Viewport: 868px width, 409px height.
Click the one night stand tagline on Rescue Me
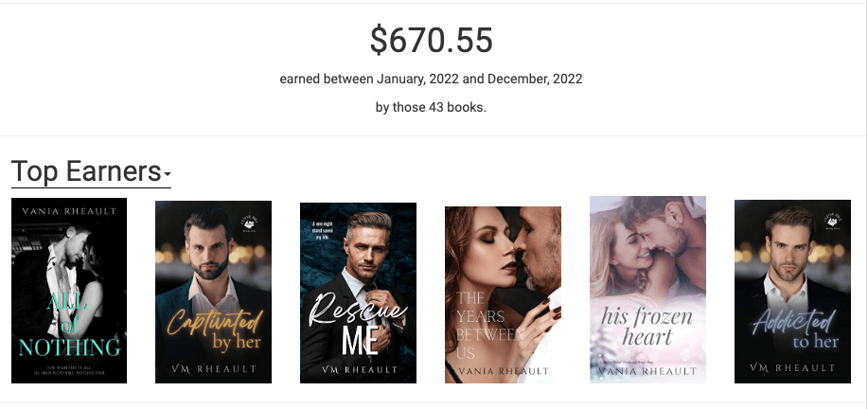pos(322,230)
